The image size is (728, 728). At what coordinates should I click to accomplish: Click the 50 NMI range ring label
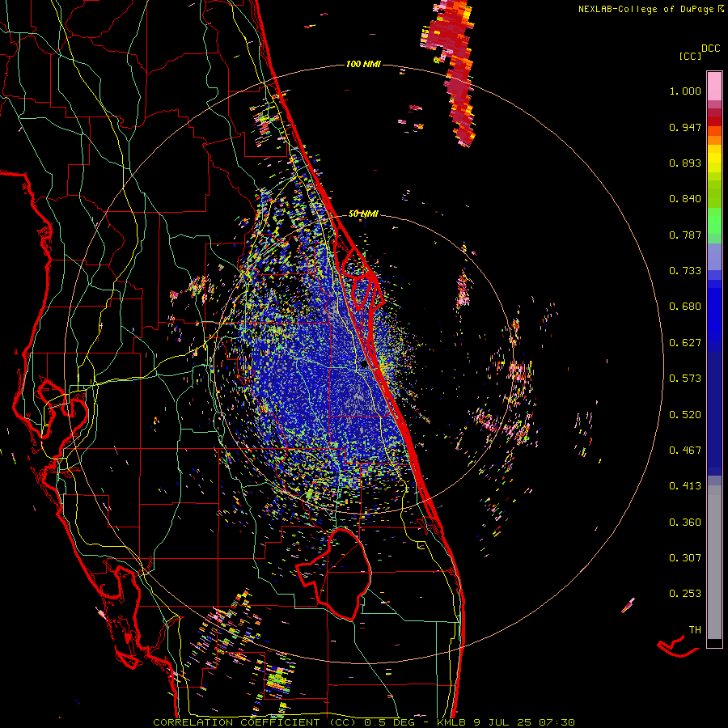363,214
